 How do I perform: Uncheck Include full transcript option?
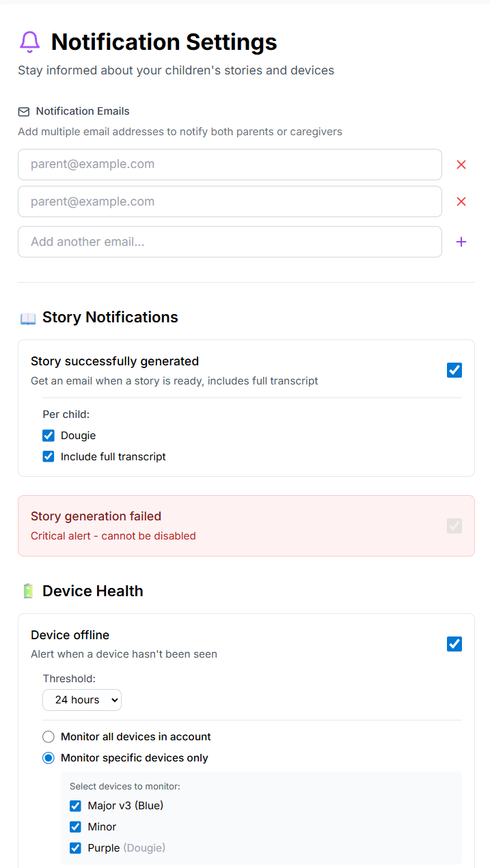[49, 457]
